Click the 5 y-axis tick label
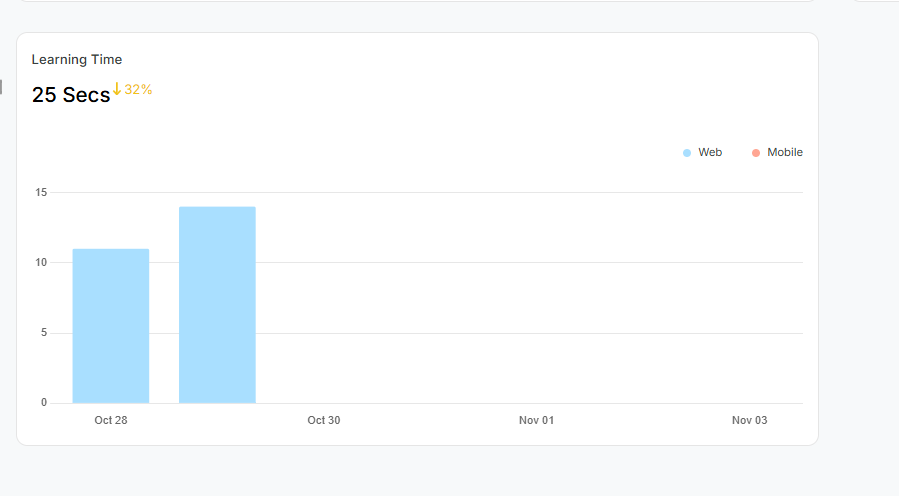Viewport: 899px width, 496px height. pos(43,333)
